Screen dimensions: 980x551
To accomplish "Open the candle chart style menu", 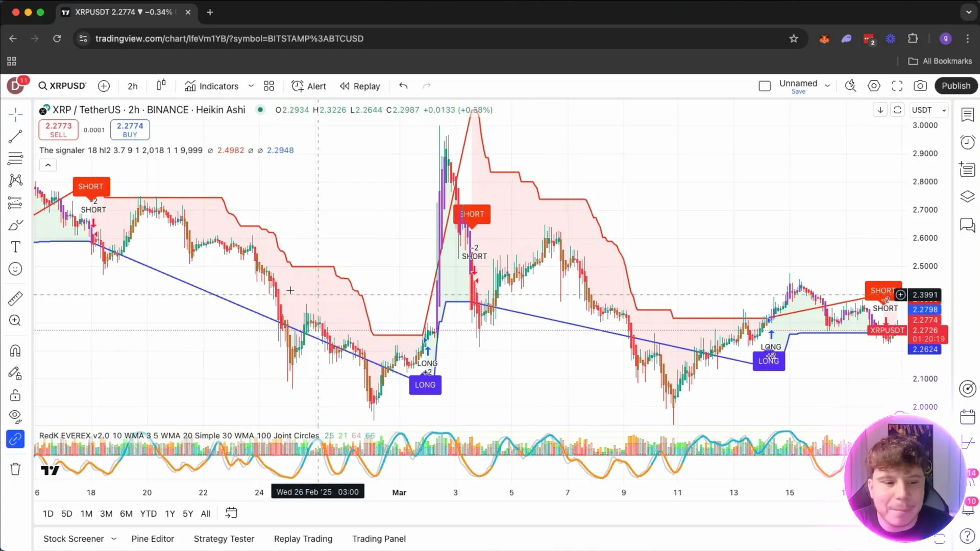I will pos(161,86).
